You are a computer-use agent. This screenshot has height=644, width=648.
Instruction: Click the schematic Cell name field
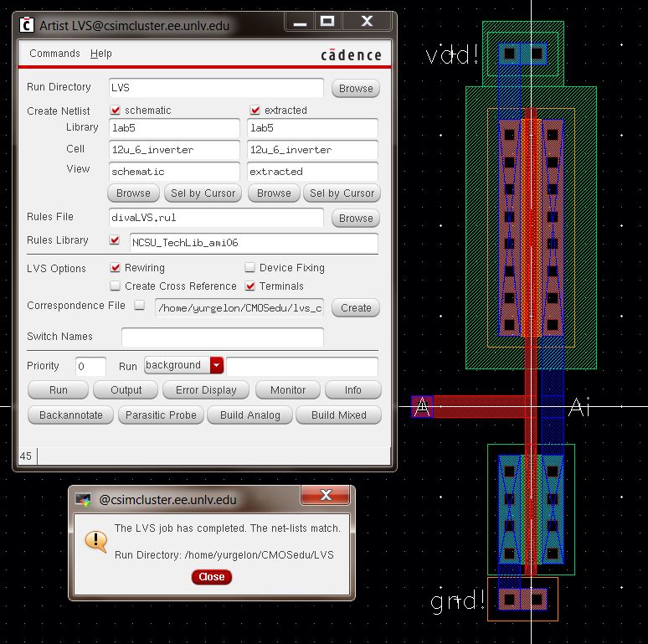[174, 150]
